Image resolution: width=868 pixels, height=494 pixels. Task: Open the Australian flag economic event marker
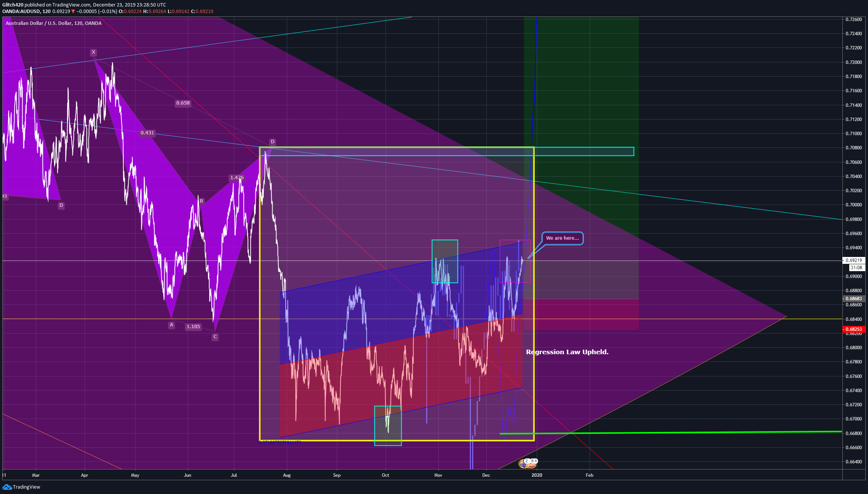click(523, 464)
